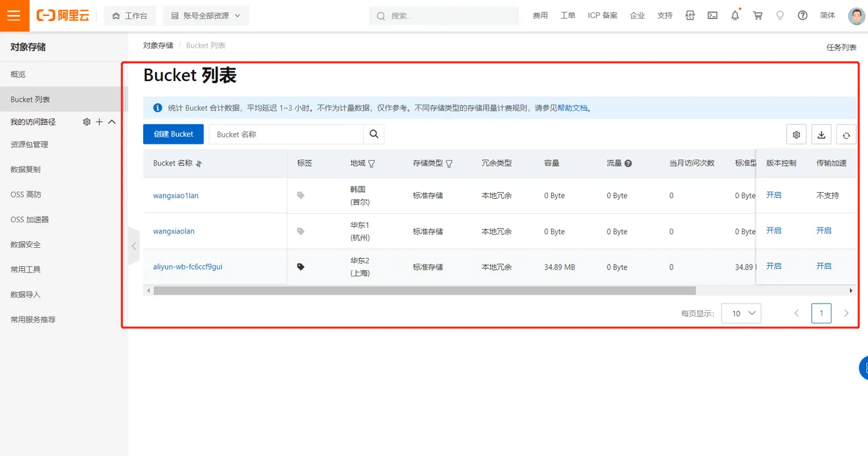This screenshot has height=456, width=868.
Task: Open the per-page count dropdown
Action: [x=742, y=313]
